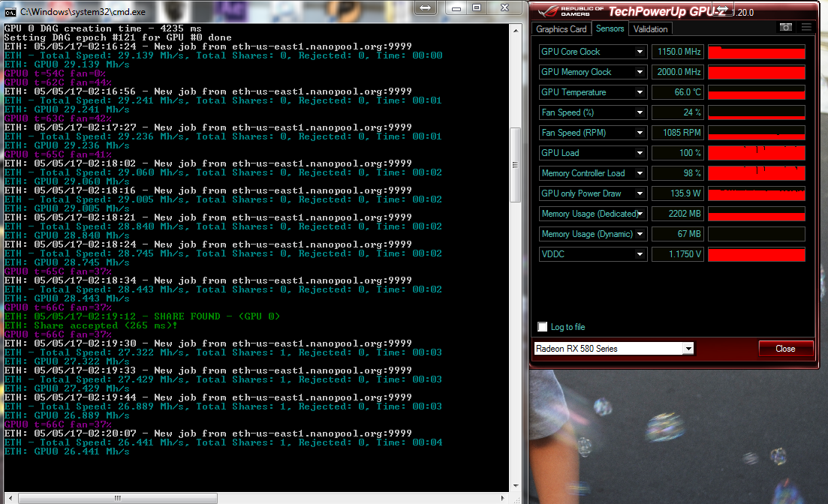Click the double-arrow icon on cmd title bar
The image size is (828, 504).
(426, 8)
